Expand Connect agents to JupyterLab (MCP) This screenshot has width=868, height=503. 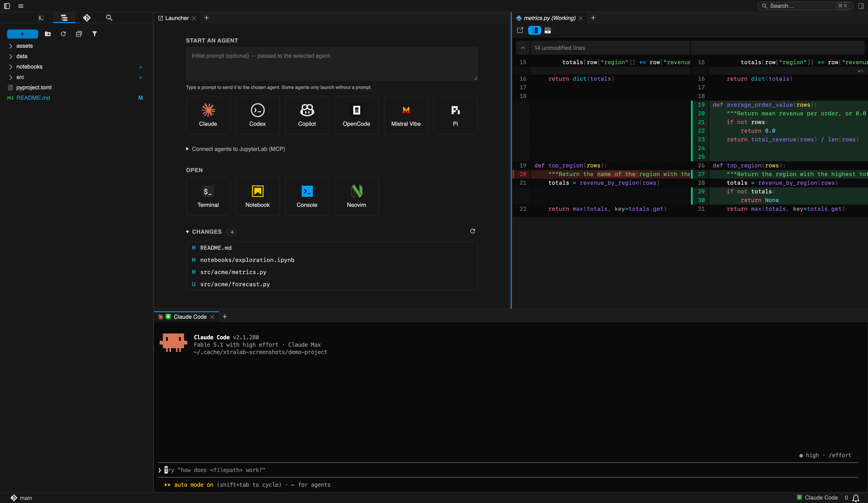(x=236, y=149)
